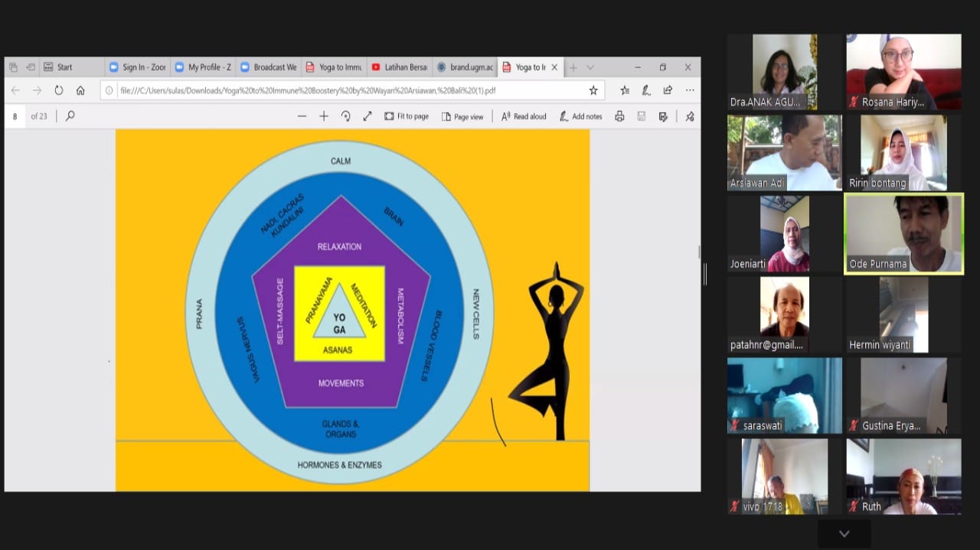Pin the PDF toolbar

tap(690, 116)
